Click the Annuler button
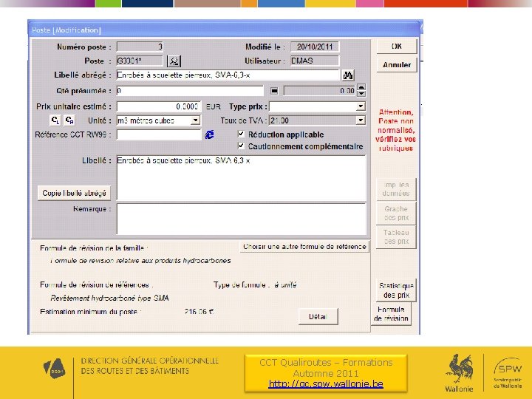This screenshot has width=532, height=399. pos(397,65)
